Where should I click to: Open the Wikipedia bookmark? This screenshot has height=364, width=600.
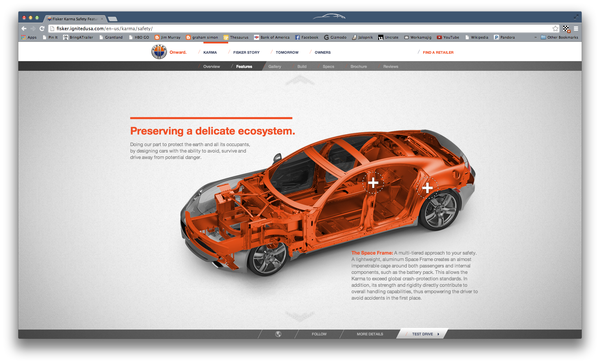click(476, 37)
